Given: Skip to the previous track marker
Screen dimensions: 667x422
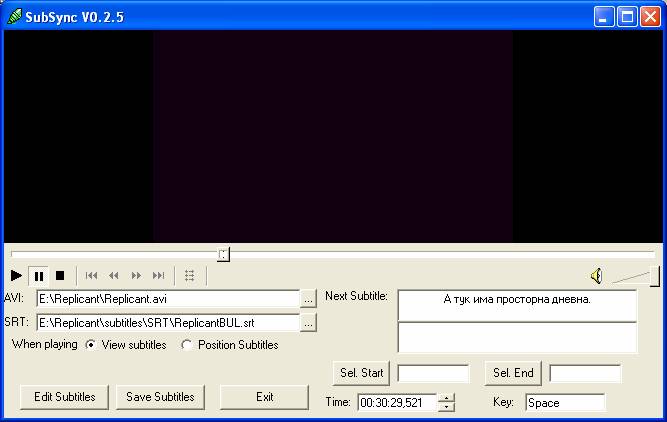Looking at the screenshot, I should pos(92,276).
